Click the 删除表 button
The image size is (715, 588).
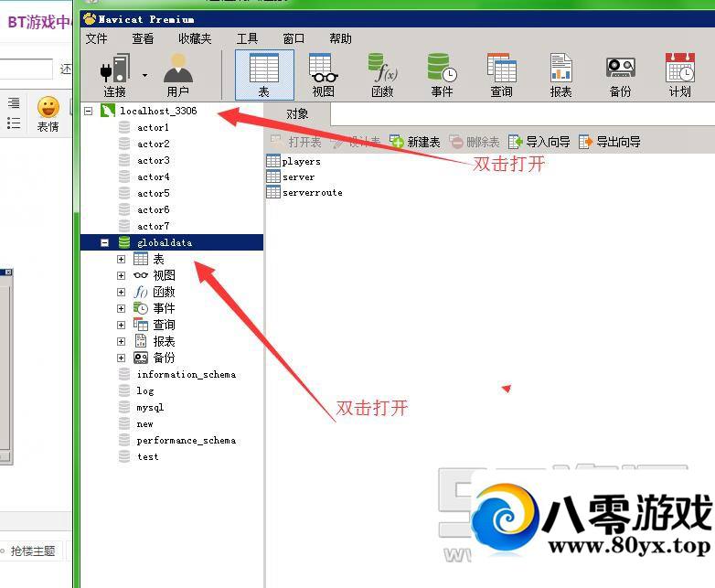475,142
